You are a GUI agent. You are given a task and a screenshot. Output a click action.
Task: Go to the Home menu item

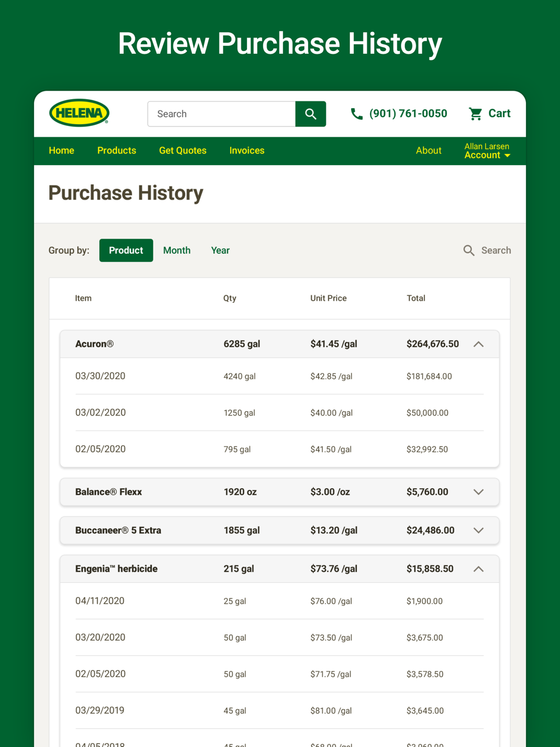click(x=62, y=151)
